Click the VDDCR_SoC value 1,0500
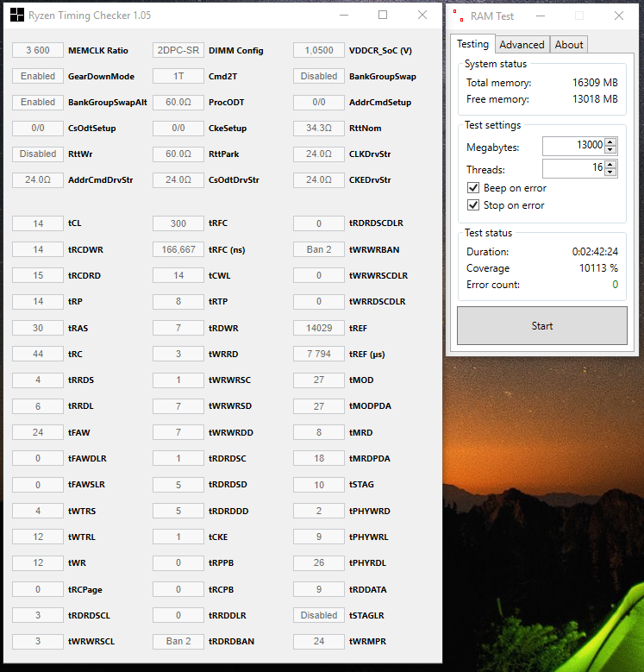 319,50
